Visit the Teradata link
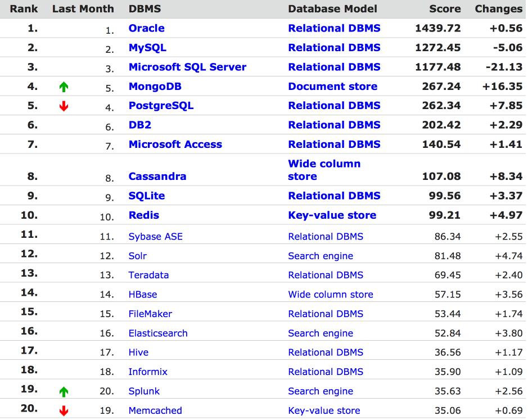The image size is (528, 420). pyautogui.click(x=148, y=275)
